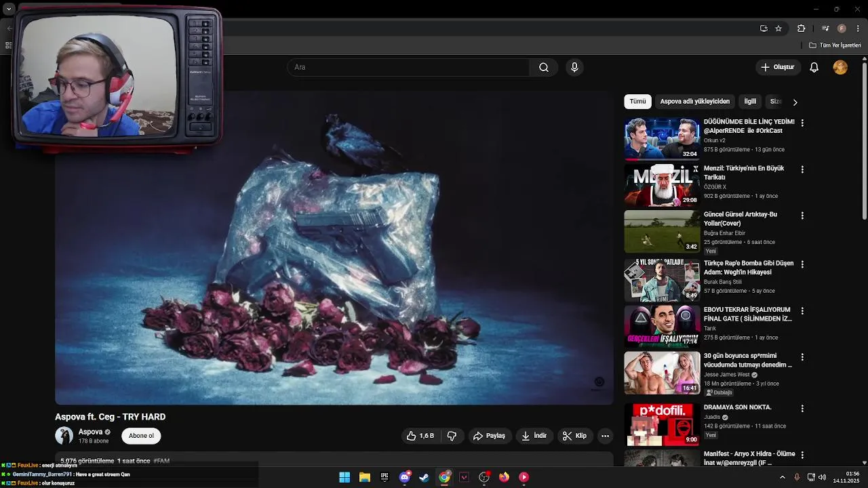
Task: Click the microphone tray icon
Action: (x=797, y=477)
